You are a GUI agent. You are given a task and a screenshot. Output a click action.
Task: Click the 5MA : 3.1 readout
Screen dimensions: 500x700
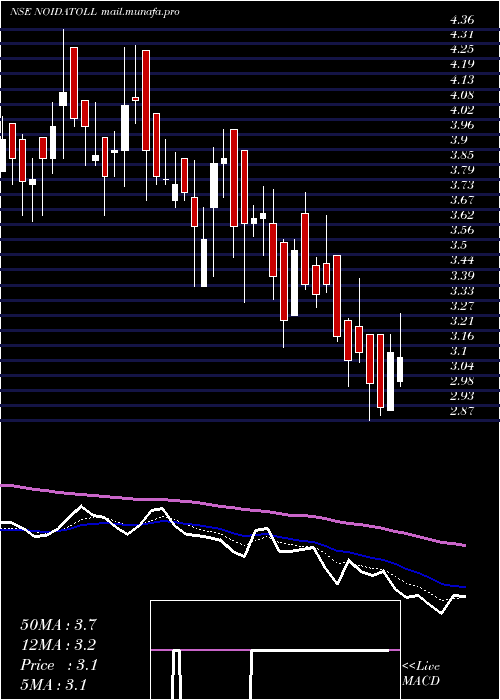(x=53, y=685)
